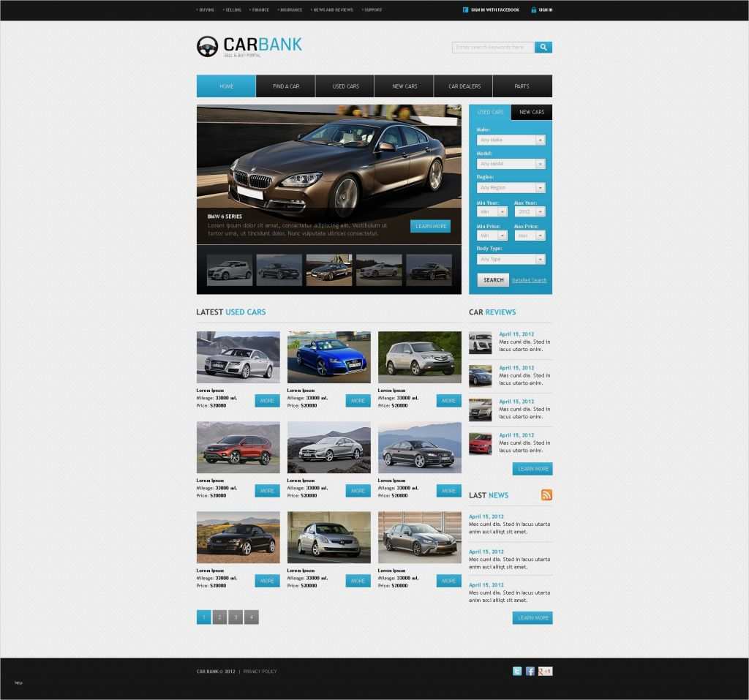The image size is (749, 700).
Task: Open the Max Year dropdown
Action: point(528,211)
